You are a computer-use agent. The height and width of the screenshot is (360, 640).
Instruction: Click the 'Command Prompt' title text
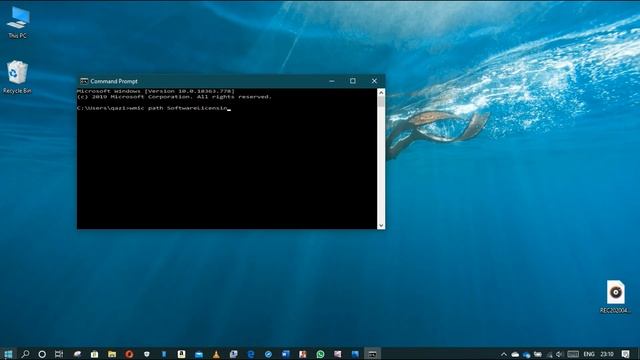click(x=114, y=81)
